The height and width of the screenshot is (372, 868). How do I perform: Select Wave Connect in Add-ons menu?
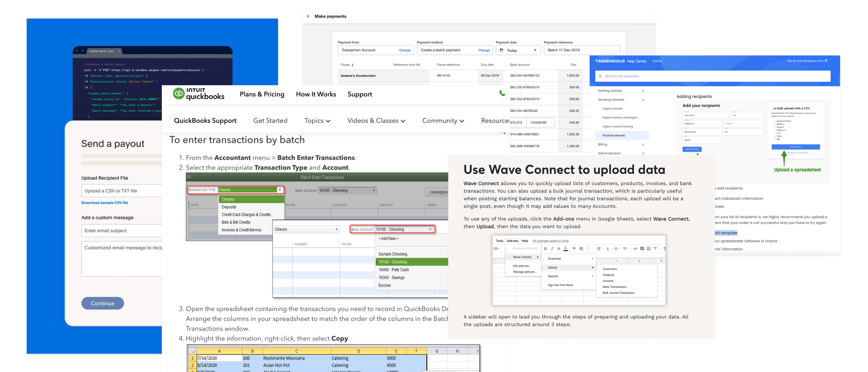[x=523, y=257]
